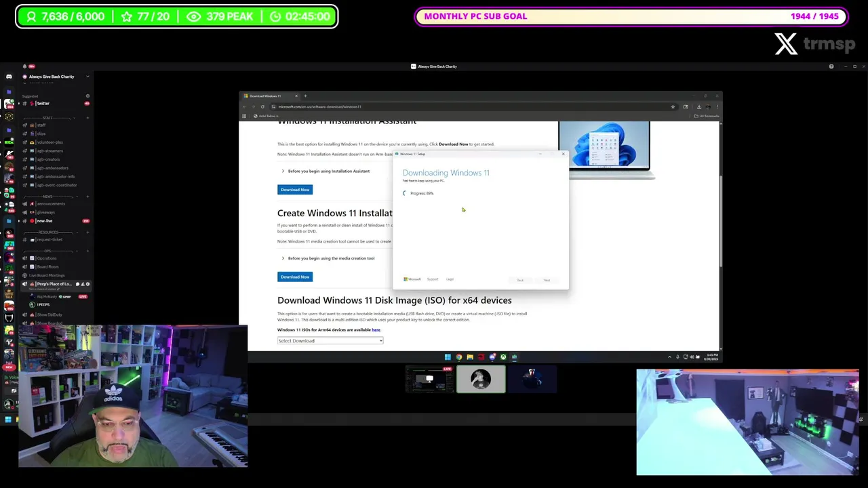Open Chrome downloads icon
868x488 pixels.
tap(699, 106)
